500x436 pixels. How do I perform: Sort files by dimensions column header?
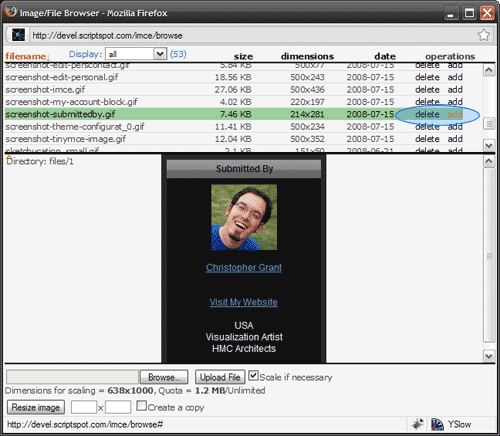click(307, 56)
